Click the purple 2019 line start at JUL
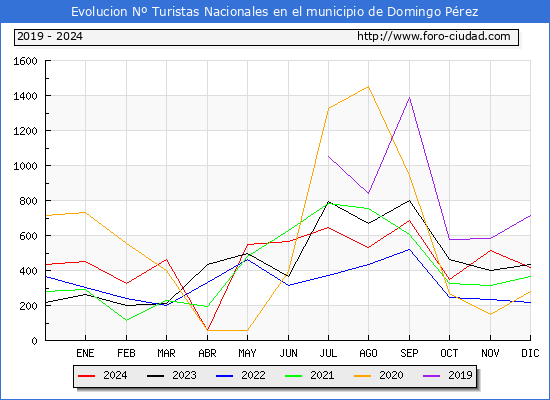This screenshot has width=550, height=400. 328,156
